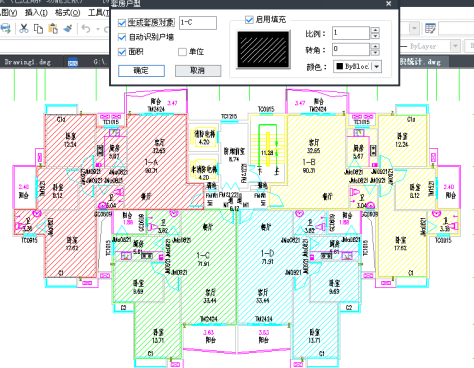Switch to the Drawing1.dwg tab
Screen dimensions: 474x368
click(28, 62)
